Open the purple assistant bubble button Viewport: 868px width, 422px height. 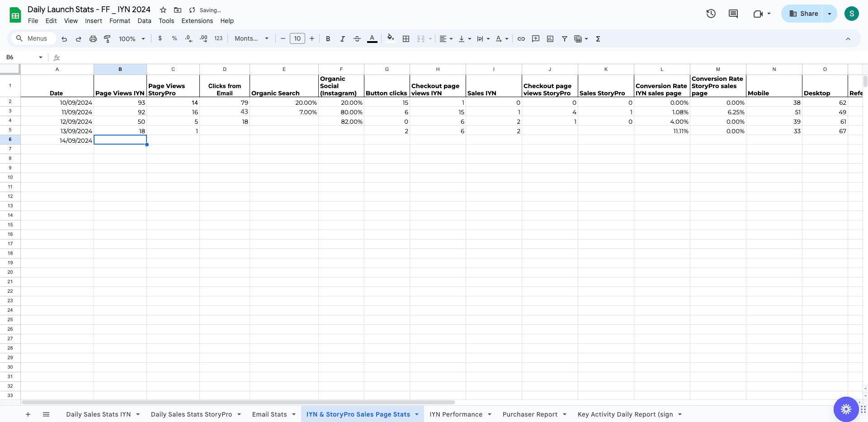pos(846,409)
